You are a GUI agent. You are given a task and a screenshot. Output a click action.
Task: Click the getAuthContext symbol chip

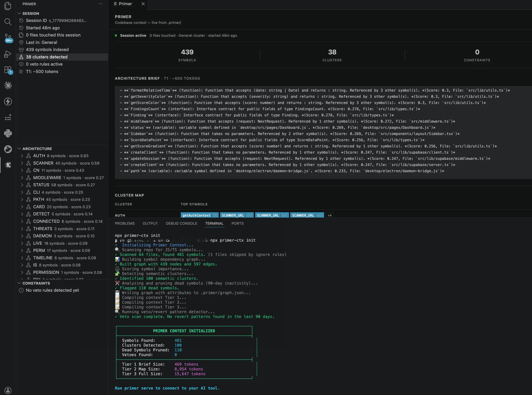point(200,215)
